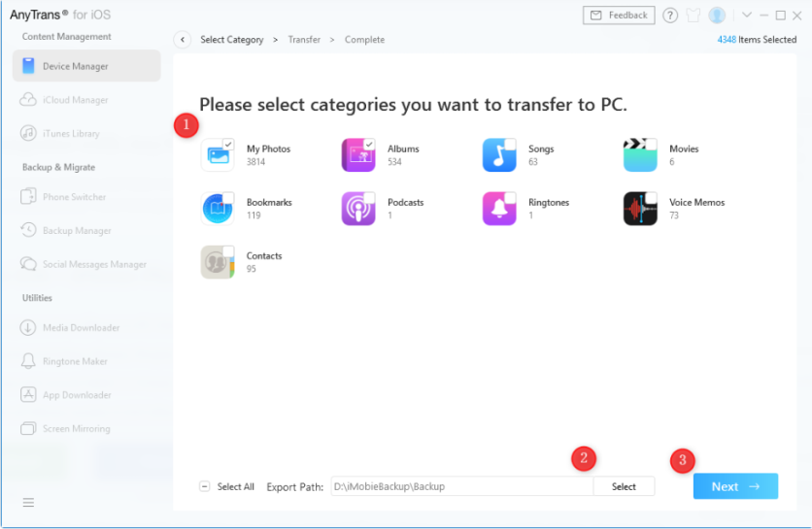This screenshot has height=529, width=812.
Task: Click the Feedback button
Action: coord(619,16)
